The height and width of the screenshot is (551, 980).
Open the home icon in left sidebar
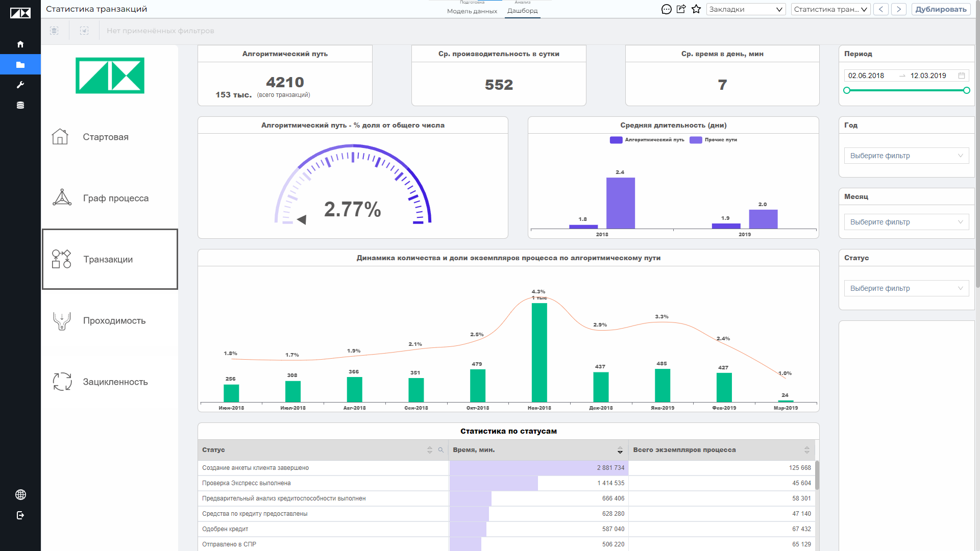(20, 44)
